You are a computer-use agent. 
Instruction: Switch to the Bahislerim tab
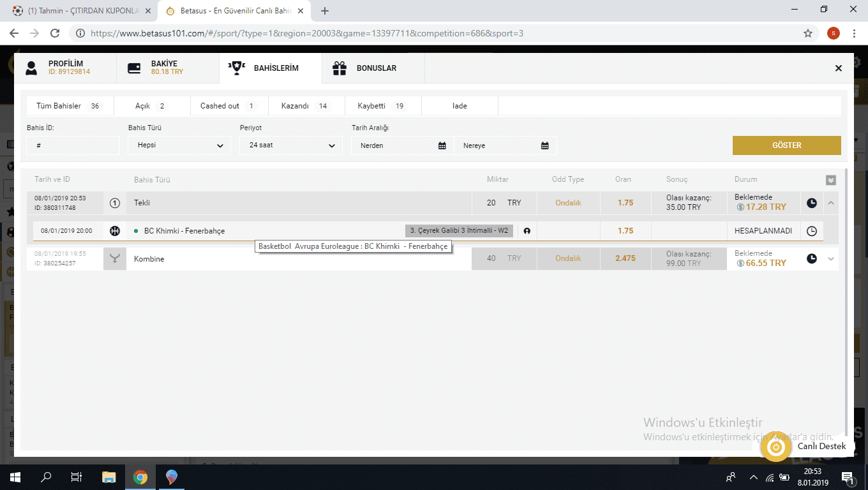pyautogui.click(x=270, y=68)
